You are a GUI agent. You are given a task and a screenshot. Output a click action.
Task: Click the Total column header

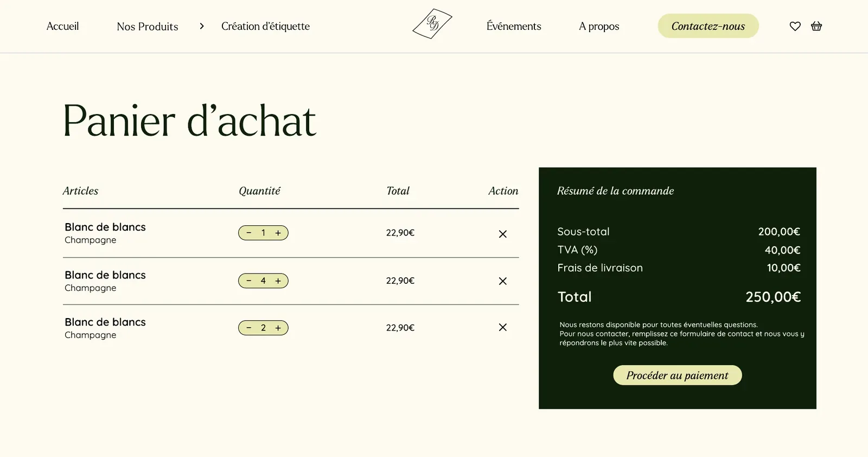tap(398, 191)
